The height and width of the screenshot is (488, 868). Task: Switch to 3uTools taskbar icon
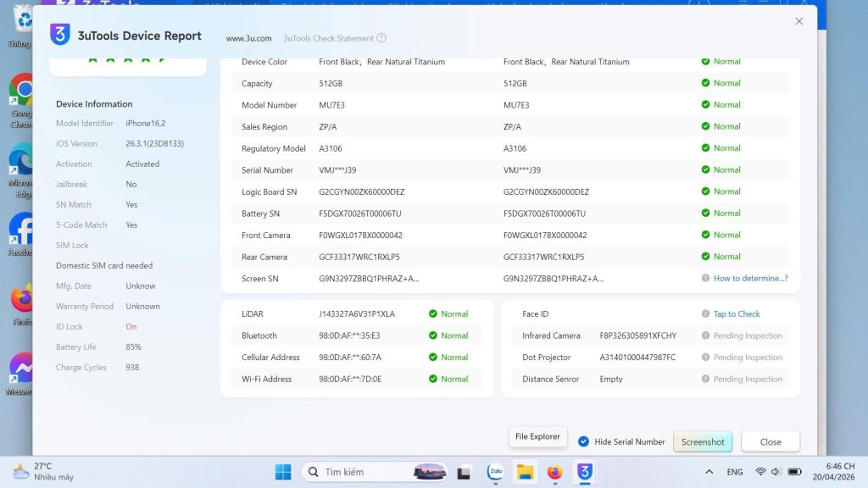point(585,472)
